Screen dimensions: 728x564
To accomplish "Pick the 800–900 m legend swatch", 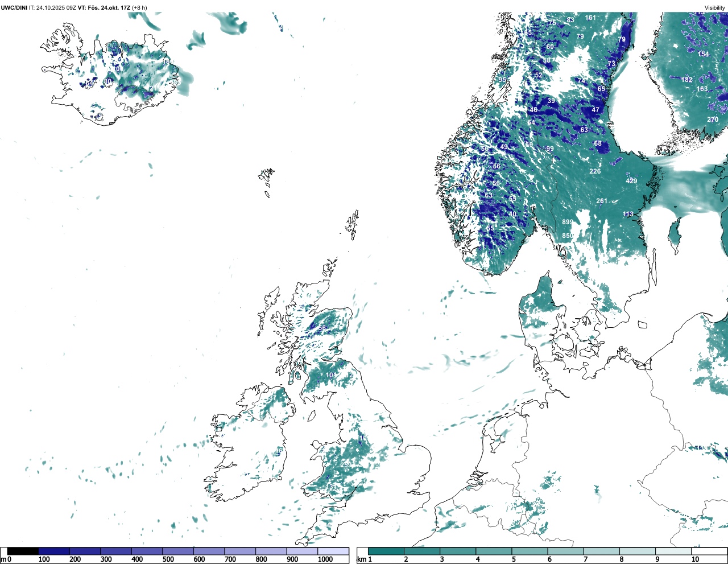I will pyautogui.click(x=271, y=551).
